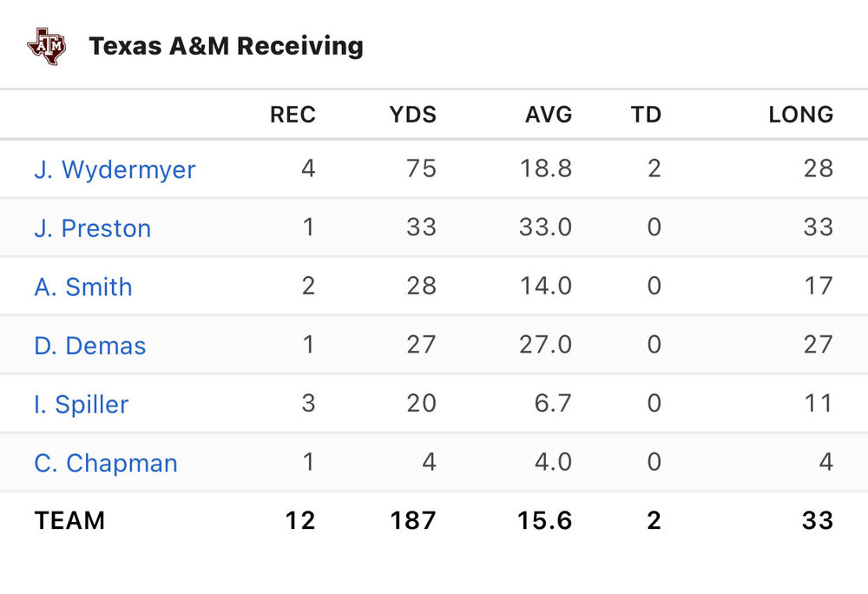The width and height of the screenshot is (868, 594).
Task: Open I. Spiller player link
Action: pyautogui.click(x=81, y=404)
